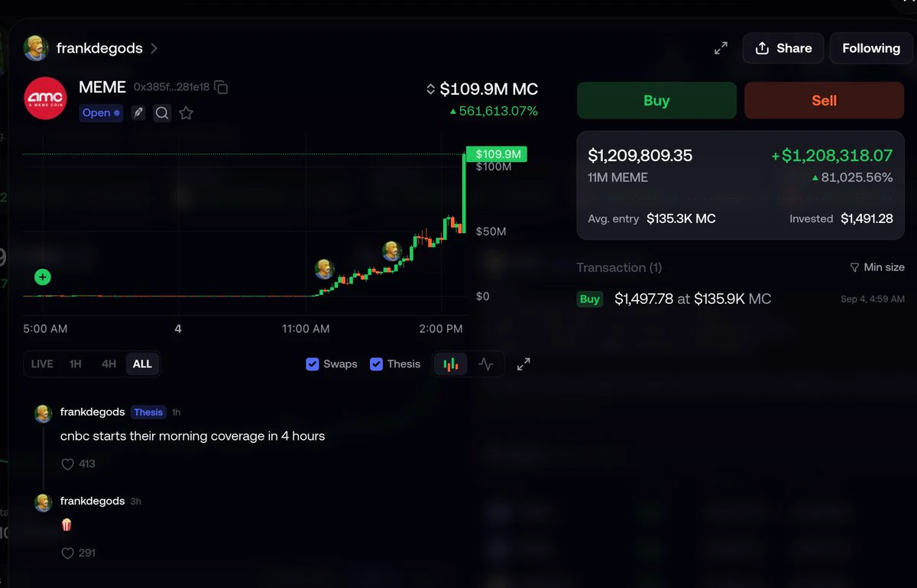Click Sep 4, 4:59 AM timestamp
This screenshot has height=588, width=917.
(873, 299)
